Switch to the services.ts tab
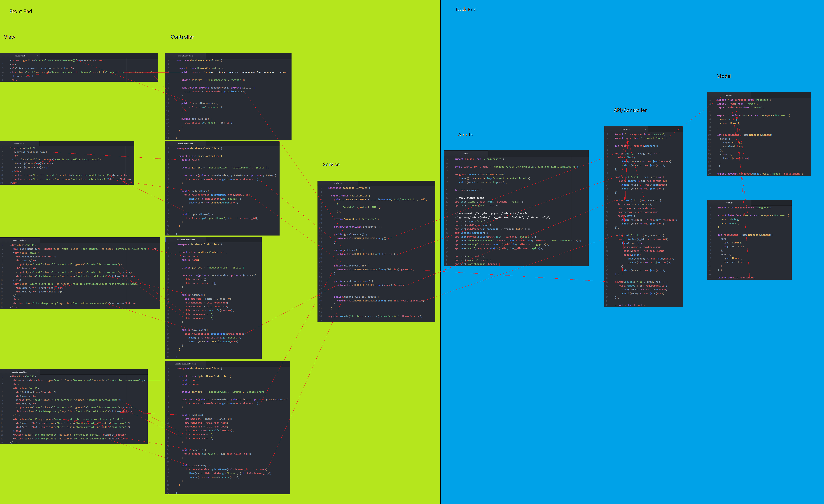 coord(337,183)
